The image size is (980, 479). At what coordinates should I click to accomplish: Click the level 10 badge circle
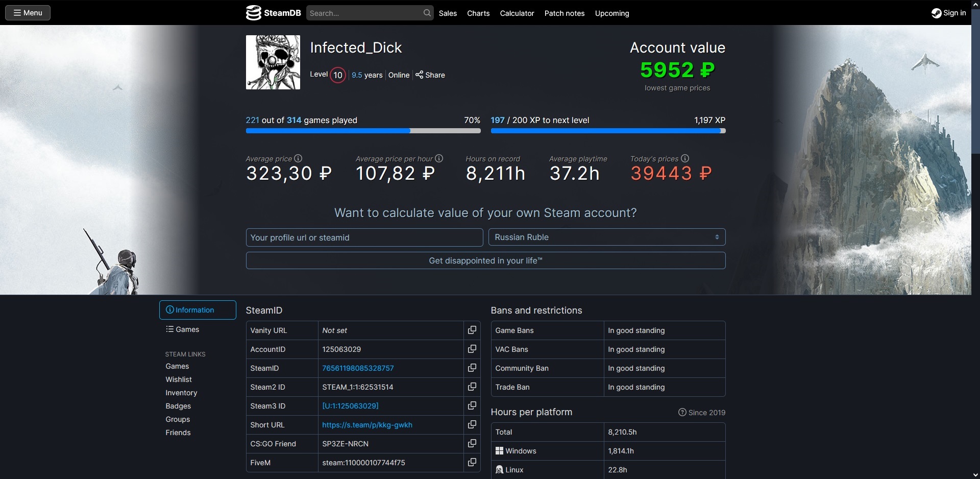338,75
